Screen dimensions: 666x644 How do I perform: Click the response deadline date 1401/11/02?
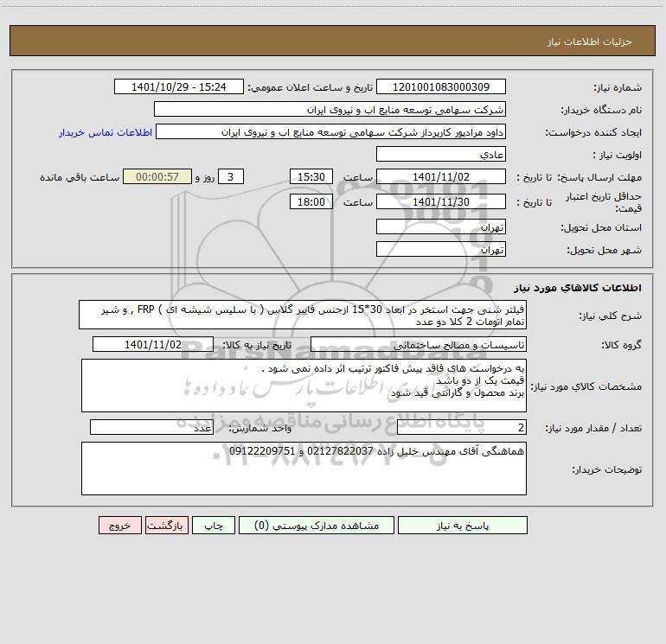[x=441, y=176]
